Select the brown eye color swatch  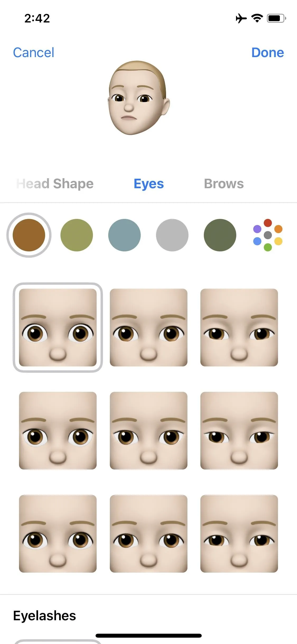[x=29, y=235]
